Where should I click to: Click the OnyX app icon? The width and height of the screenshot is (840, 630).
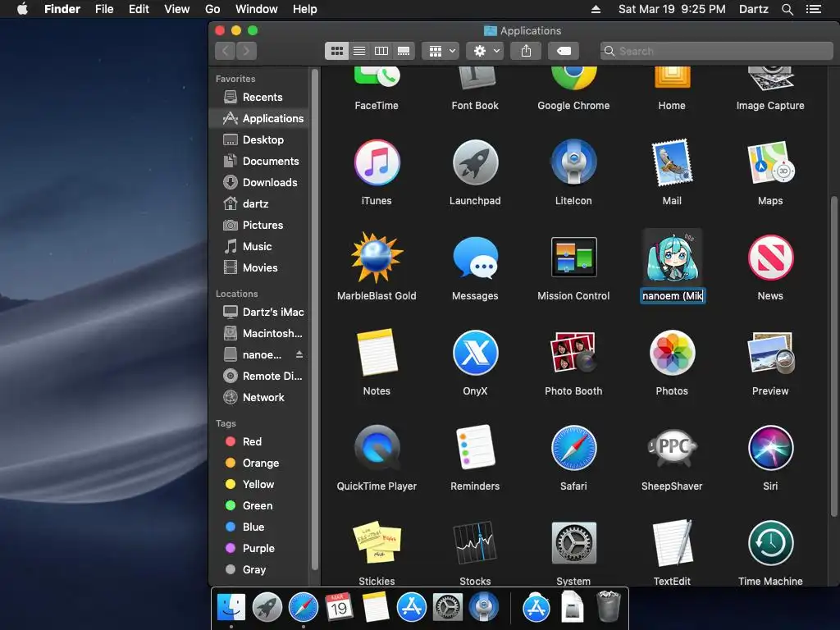(x=475, y=353)
